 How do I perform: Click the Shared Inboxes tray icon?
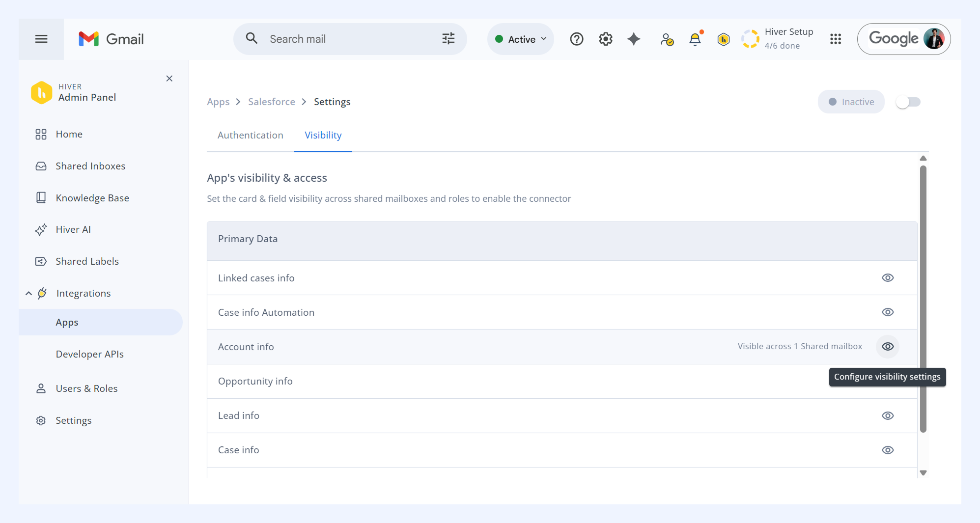point(41,166)
